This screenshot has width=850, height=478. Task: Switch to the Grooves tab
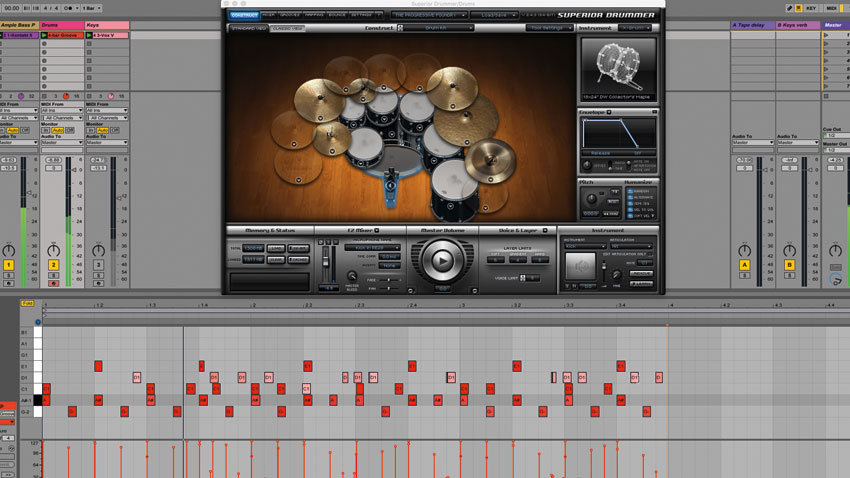point(289,15)
